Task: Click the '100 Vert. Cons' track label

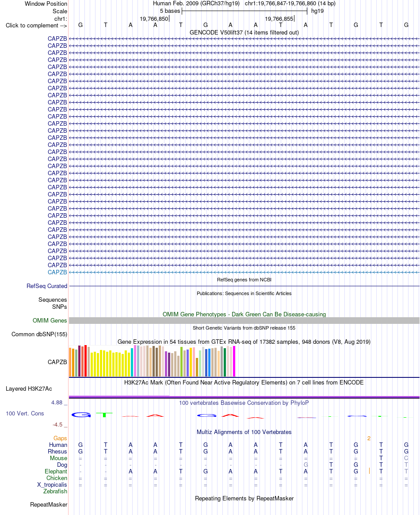Action: tap(25, 414)
